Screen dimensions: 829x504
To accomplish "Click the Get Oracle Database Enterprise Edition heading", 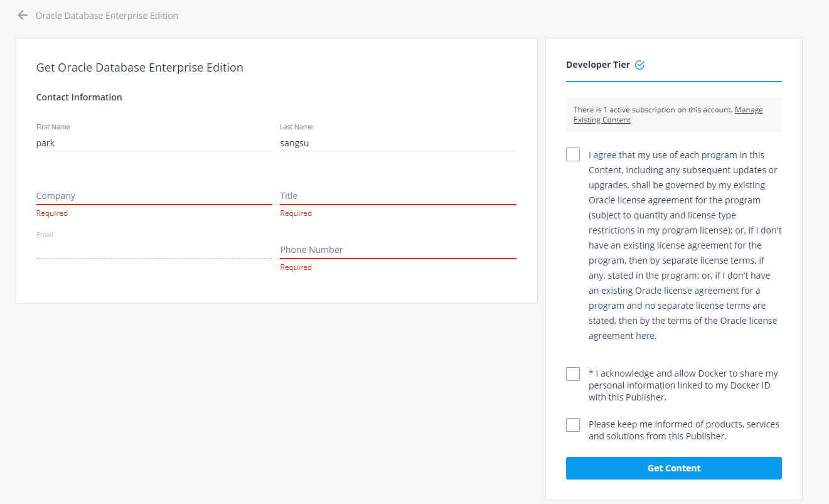I will point(140,68).
